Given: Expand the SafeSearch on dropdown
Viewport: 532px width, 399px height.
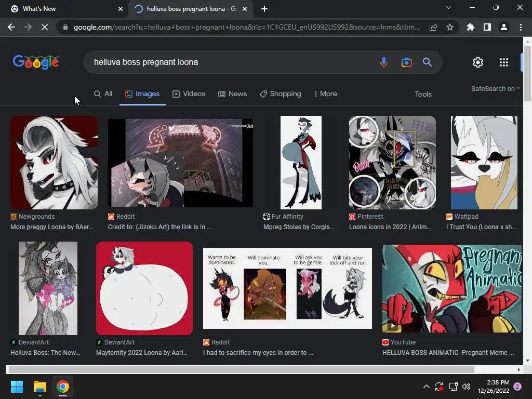Looking at the screenshot, I should 495,88.
